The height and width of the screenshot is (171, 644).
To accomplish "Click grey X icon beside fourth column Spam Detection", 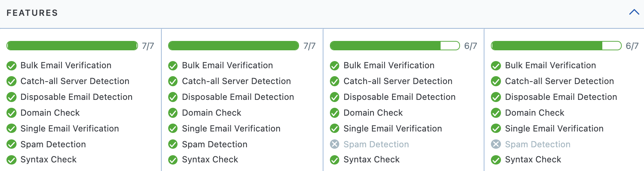I will [x=496, y=144].
